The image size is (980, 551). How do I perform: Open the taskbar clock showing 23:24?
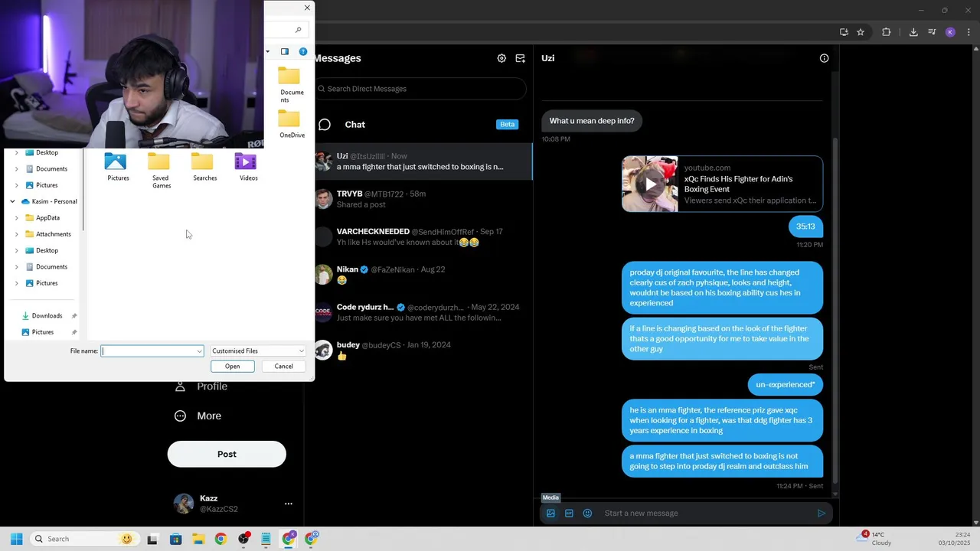tap(955, 539)
